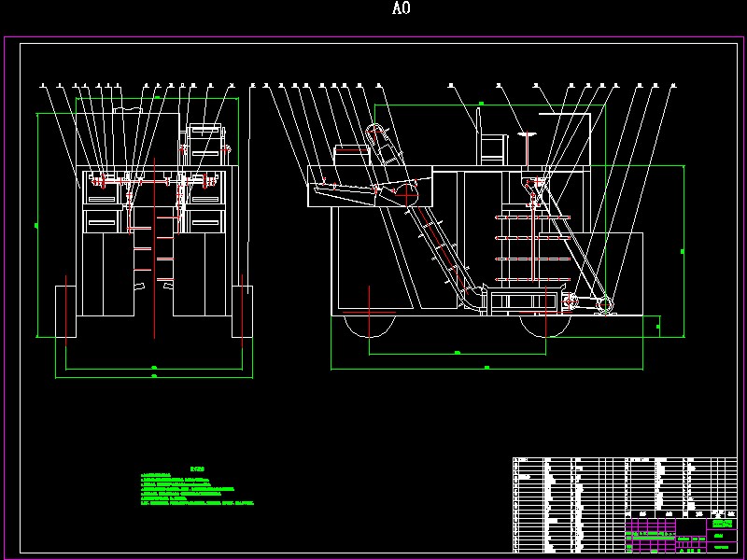Click the green track width dimension in front view
This screenshot has height=560, width=747.
point(154,368)
